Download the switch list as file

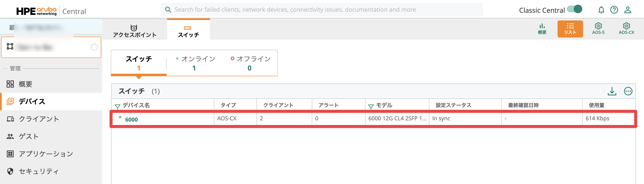point(612,91)
